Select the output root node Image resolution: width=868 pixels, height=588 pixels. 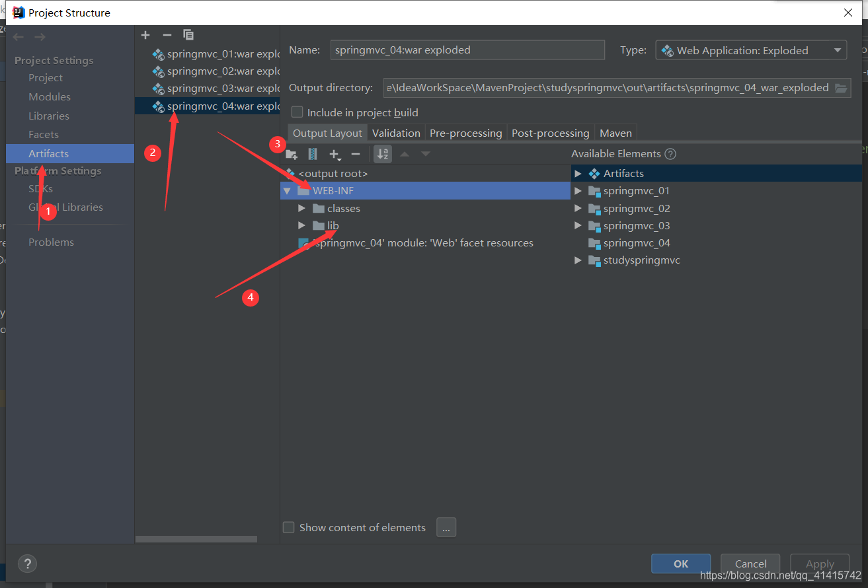(425, 173)
